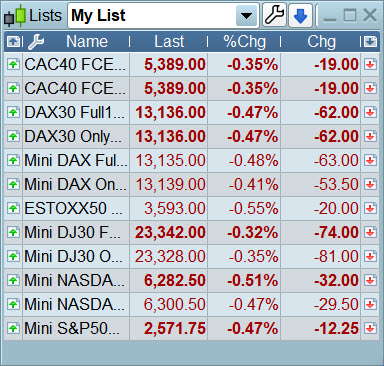Click red arrow on Mini NASDA 6,300.50 row
The width and height of the screenshot is (384, 366).
pos(370,304)
